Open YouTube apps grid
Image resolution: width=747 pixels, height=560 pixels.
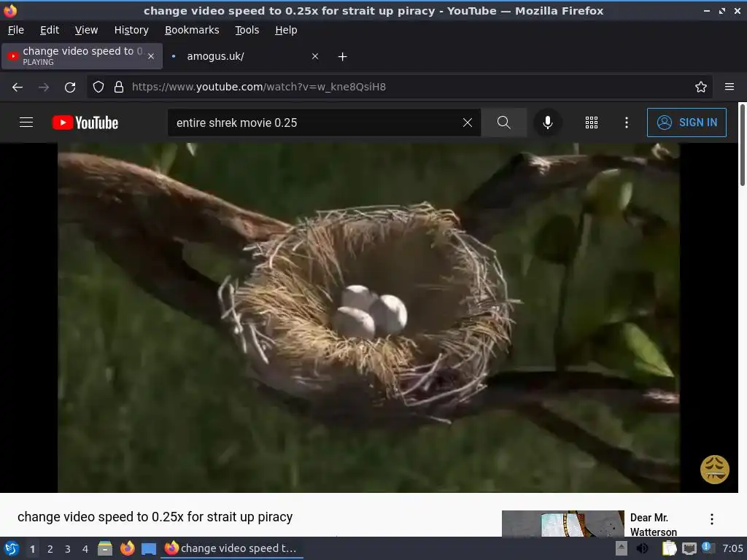click(x=591, y=122)
